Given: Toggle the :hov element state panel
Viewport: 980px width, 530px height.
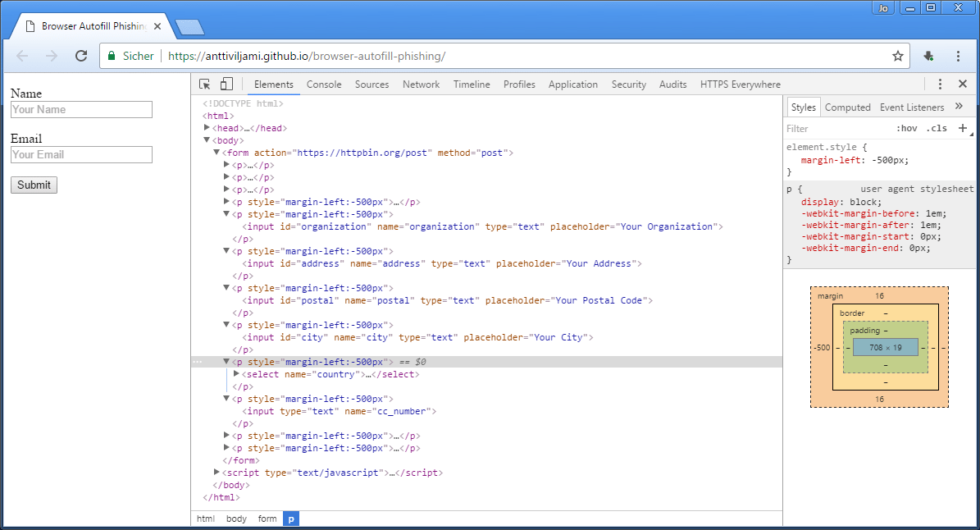Looking at the screenshot, I should (907, 128).
